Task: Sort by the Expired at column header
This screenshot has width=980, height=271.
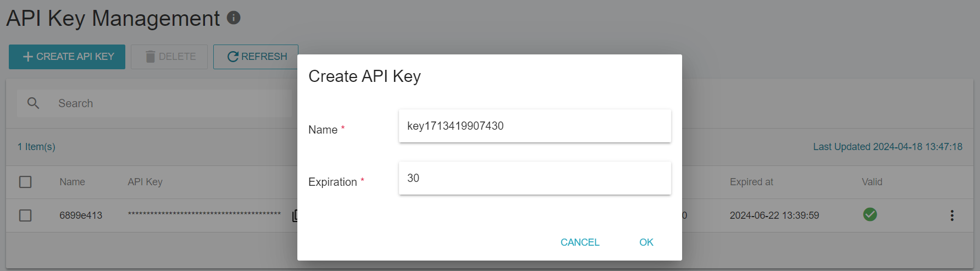Action: click(751, 182)
